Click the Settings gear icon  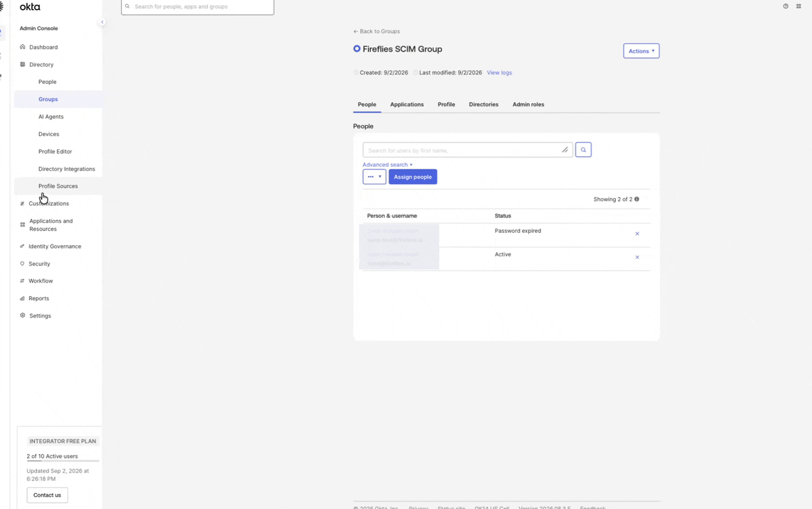[x=22, y=315]
